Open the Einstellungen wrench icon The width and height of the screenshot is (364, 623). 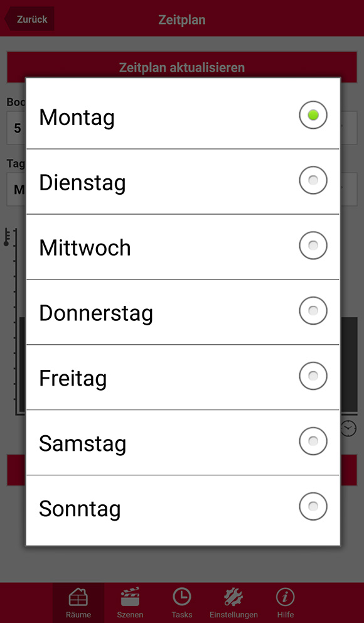pos(233,597)
